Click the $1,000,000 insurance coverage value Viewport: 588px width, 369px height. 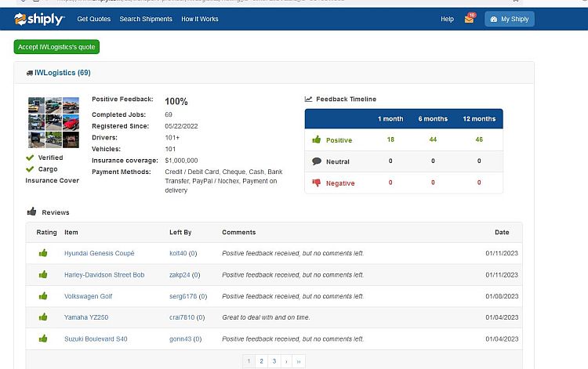181,161
